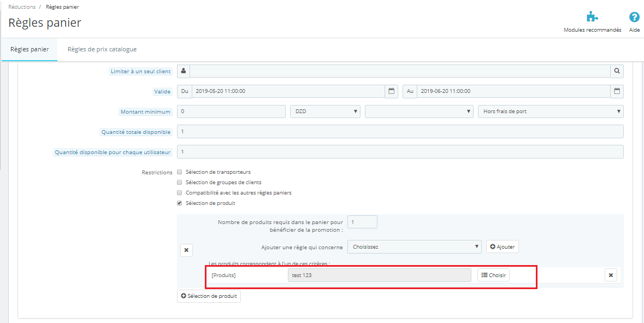Click the Ajouter button
Screen dimensions: 644x323
503,246
